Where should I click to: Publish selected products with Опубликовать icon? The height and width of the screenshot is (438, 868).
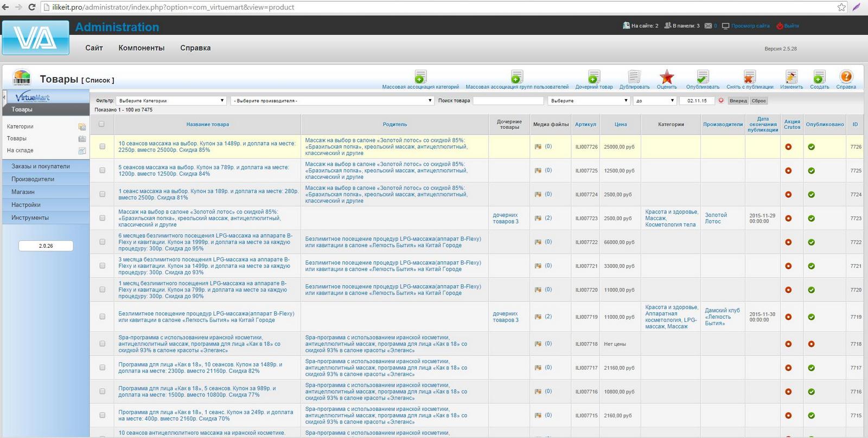(x=703, y=76)
